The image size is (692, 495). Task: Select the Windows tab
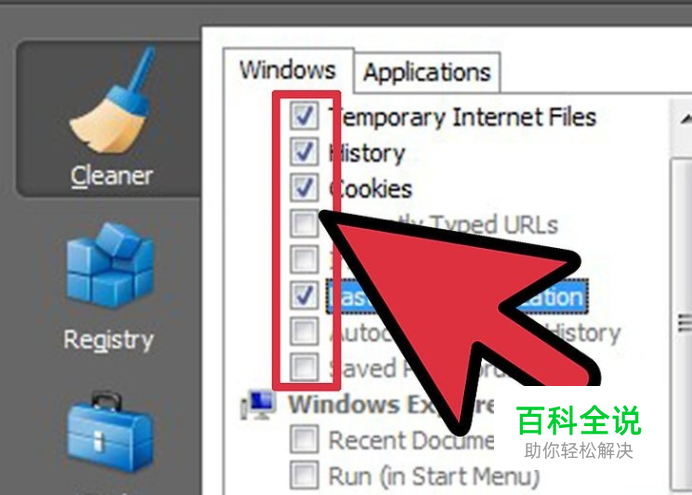click(x=288, y=71)
